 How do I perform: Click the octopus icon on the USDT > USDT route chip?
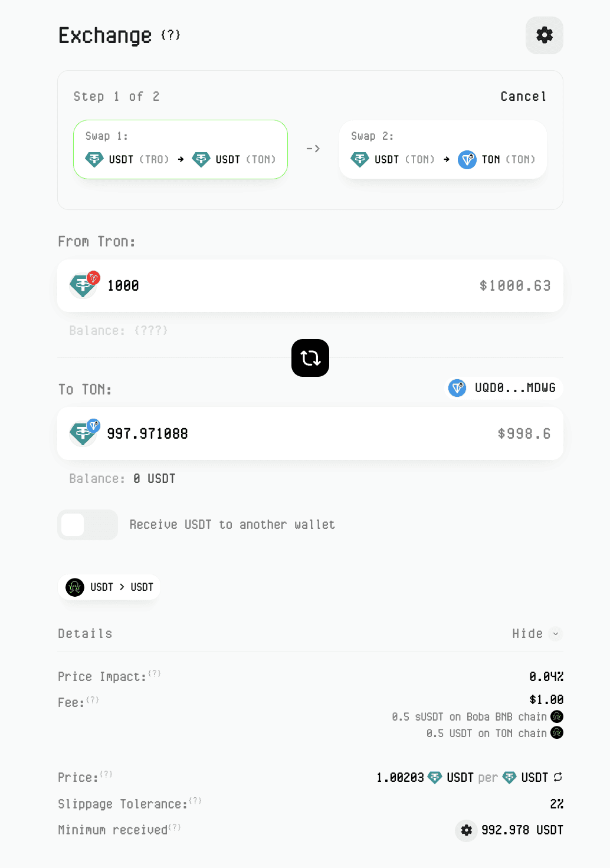tap(74, 587)
